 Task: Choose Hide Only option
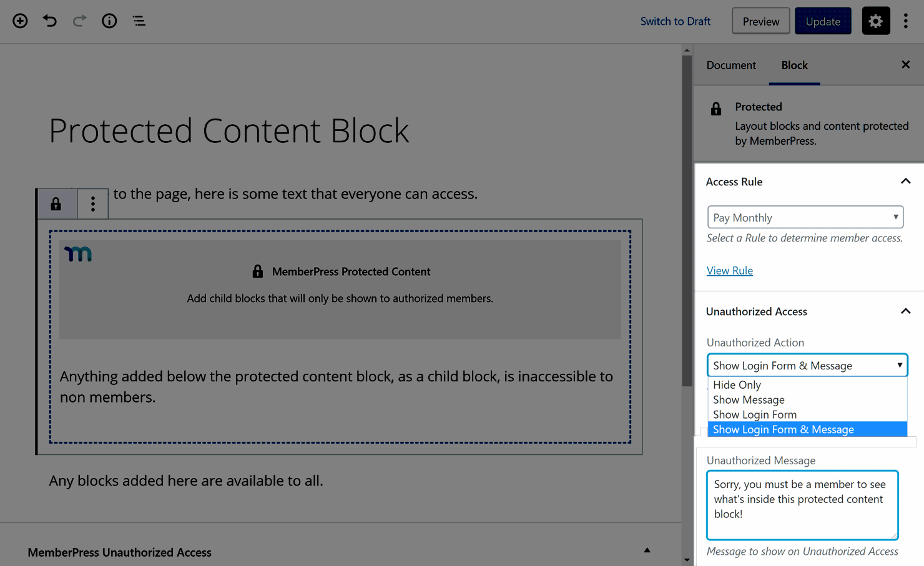click(x=807, y=385)
